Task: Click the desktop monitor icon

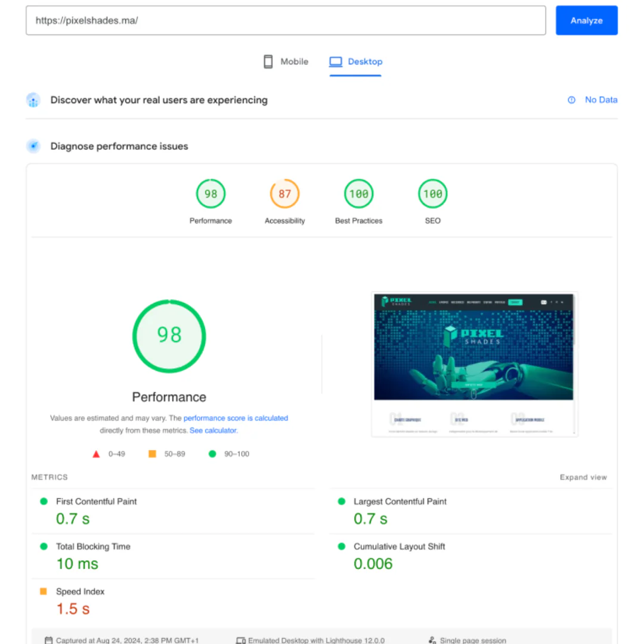Action: (336, 61)
